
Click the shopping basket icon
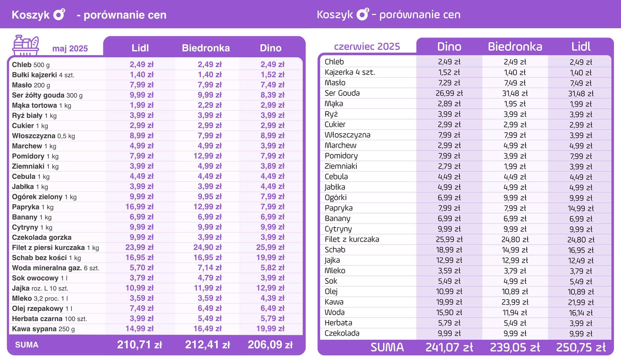coord(26,45)
